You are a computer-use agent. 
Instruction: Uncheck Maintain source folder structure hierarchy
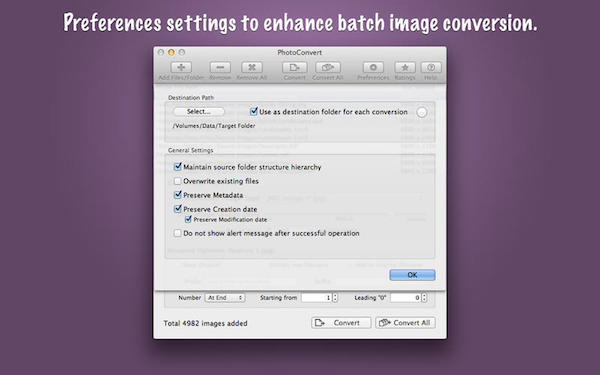click(x=178, y=166)
